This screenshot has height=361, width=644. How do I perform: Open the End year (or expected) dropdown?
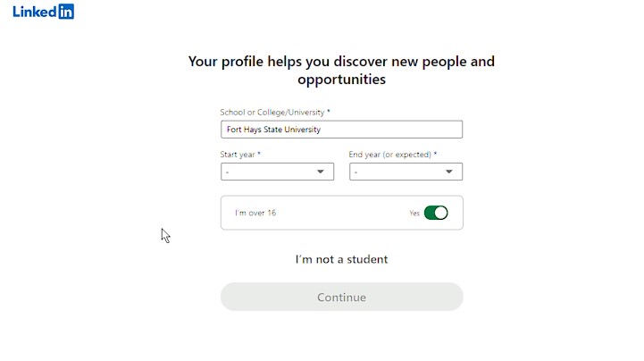tap(406, 172)
